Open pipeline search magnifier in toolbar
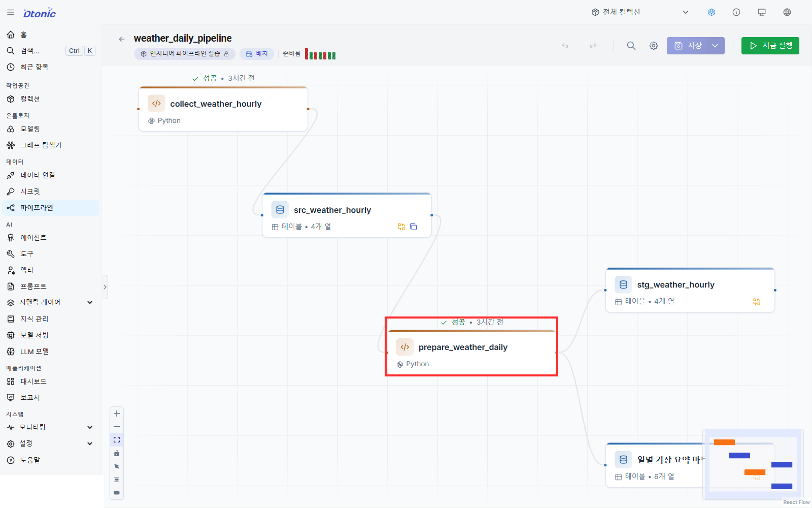Screen dimensions: 812x508 (631, 46)
